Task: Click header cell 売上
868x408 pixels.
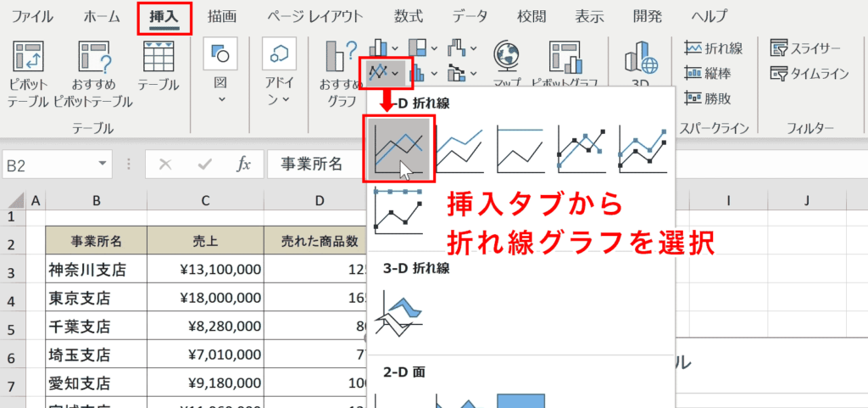Action: [x=205, y=241]
